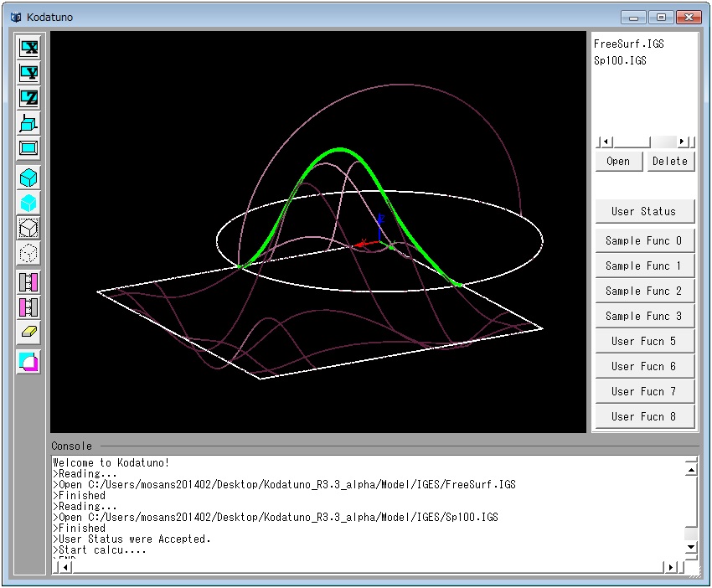Click the gray-pink select-all panel icon
712x588 pixels.
tap(28, 282)
